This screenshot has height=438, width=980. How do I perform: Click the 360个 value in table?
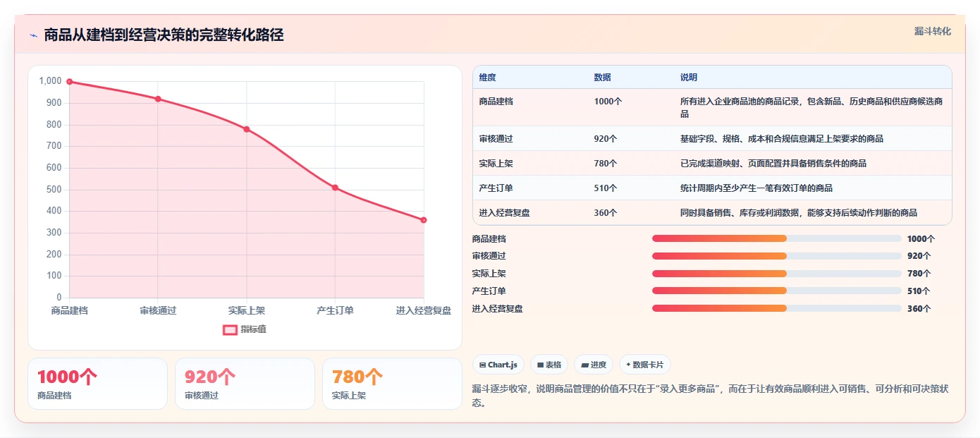click(x=606, y=213)
